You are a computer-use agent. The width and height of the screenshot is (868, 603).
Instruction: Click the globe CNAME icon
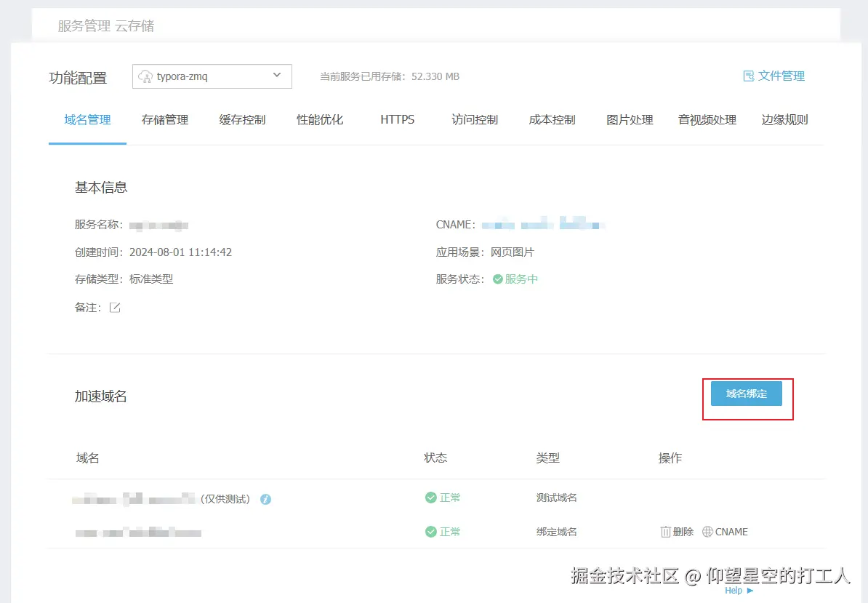707,532
